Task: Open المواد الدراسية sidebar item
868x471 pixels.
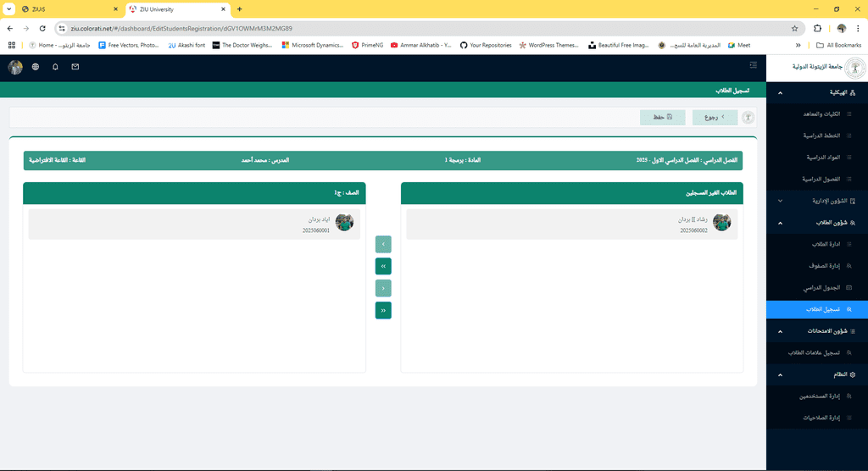Action: (x=817, y=158)
